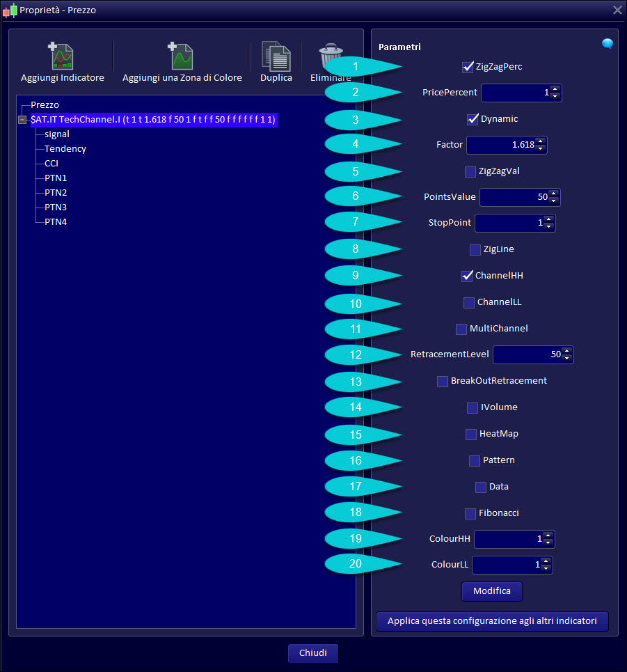This screenshot has width=627, height=672.
Task: Increase Factor value with up arrow
Action: point(541,141)
